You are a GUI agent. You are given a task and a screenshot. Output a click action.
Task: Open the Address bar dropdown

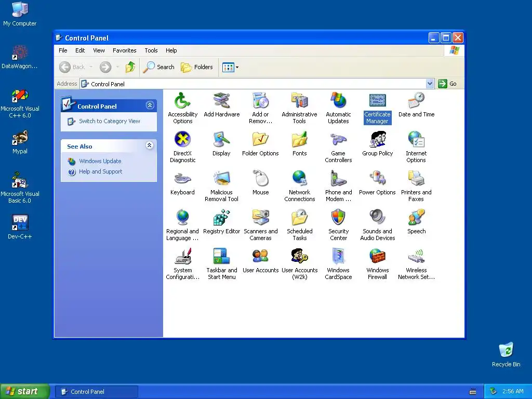point(430,84)
